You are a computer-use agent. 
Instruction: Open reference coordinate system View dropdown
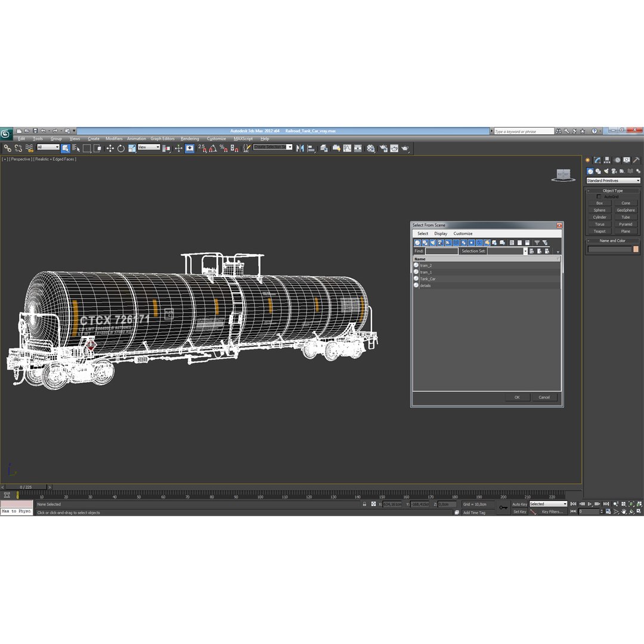tap(148, 147)
